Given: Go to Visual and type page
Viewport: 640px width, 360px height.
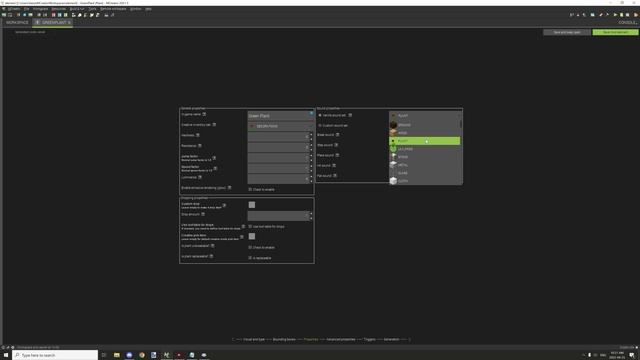Looking at the screenshot, I should (254, 340).
